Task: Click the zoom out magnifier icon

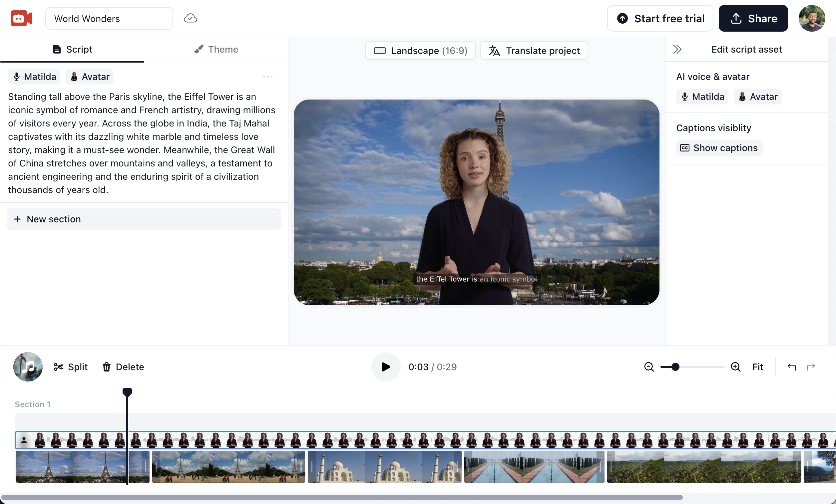Action: 649,367
